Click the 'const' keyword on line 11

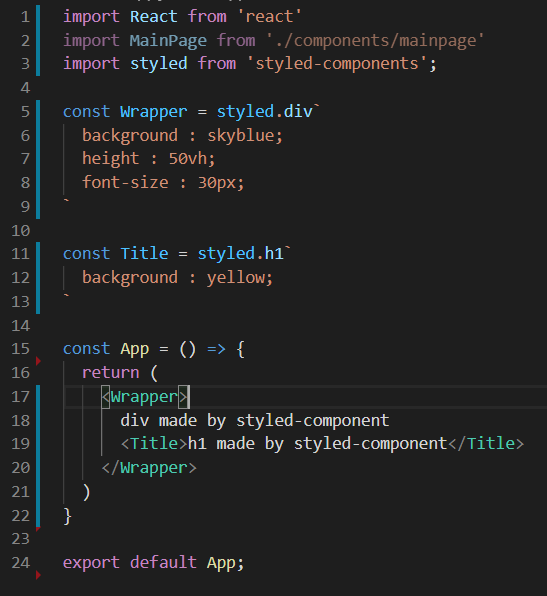(x=87, y=254)
